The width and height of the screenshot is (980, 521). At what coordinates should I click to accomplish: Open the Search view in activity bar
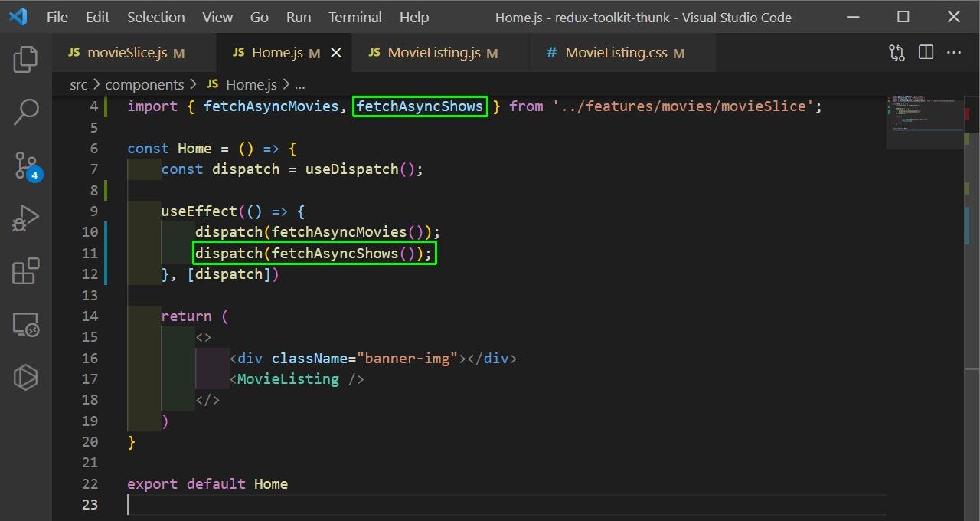pyautogui.click(x=26, y=112)
